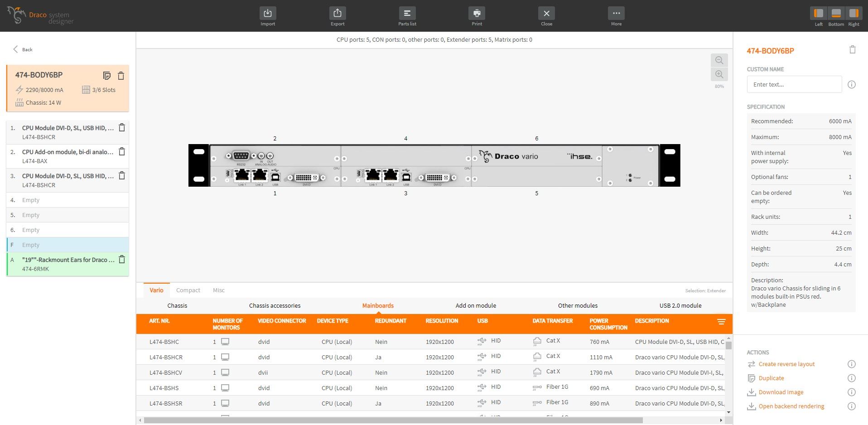Click the Create reverse layout link

[786, 364]
